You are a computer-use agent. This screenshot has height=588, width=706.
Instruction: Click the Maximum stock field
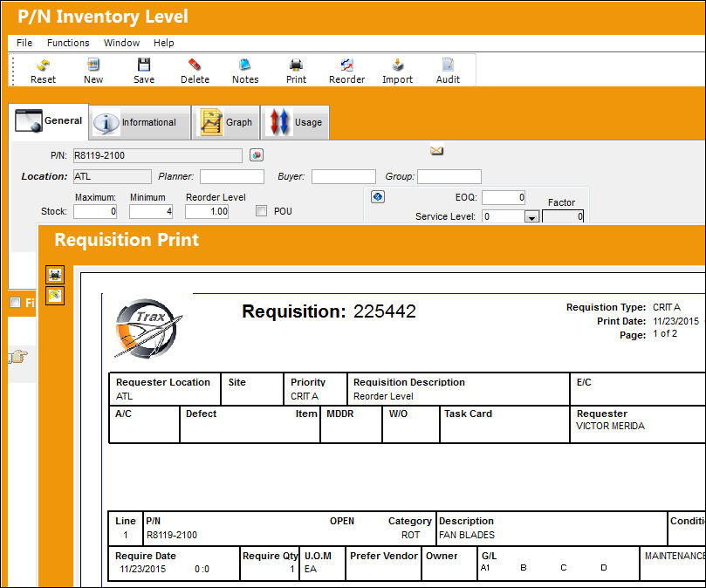pyautogui.click(x=95, y=211)
